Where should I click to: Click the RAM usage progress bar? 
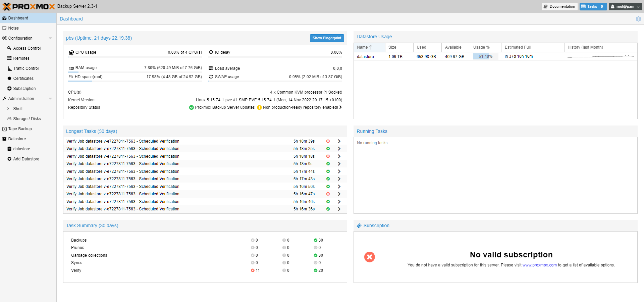[x=135, y=72]
